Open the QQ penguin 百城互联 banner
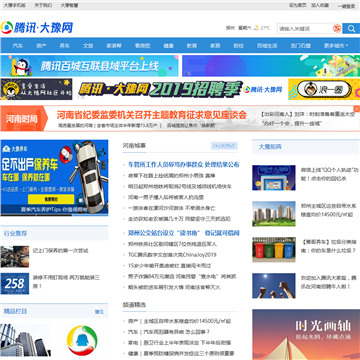Screen dimensions: 360x360 tap(89, 66)
